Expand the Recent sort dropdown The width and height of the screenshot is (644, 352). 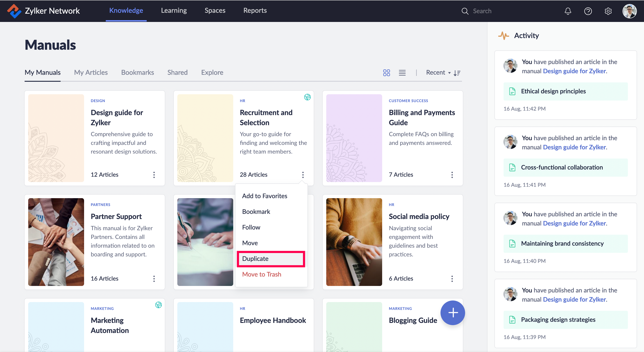click(x=438, y=73)
